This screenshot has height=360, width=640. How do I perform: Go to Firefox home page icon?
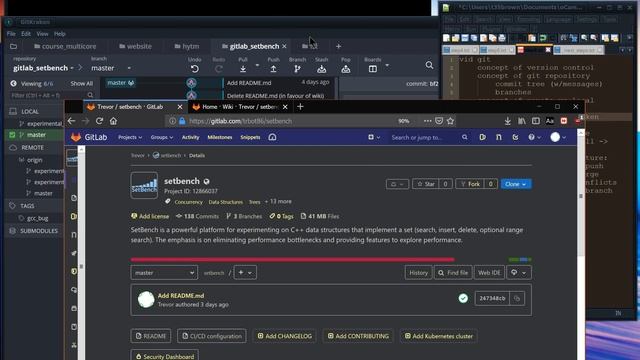[113, 121]
